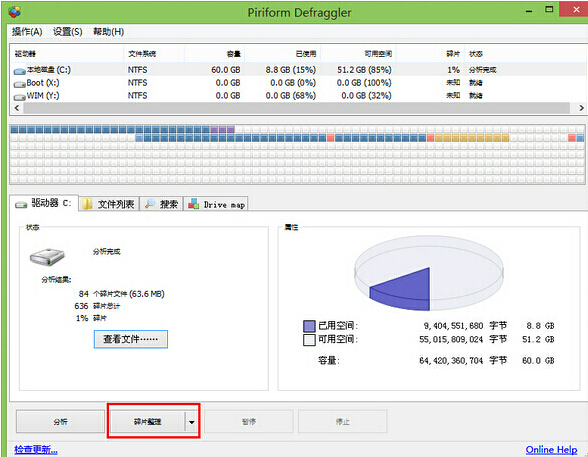Screen dimensions: 588x457
Task: Click the WIM (Y:) drive icon
Action: tap(20, 97)
